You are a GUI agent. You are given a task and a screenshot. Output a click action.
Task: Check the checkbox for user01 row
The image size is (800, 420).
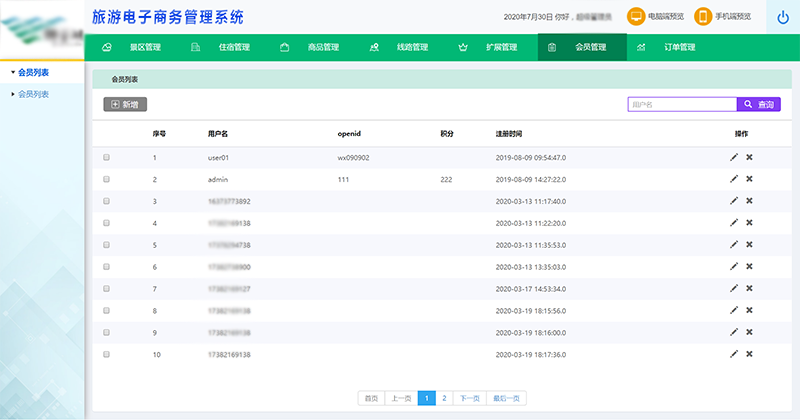click(107, 157)
